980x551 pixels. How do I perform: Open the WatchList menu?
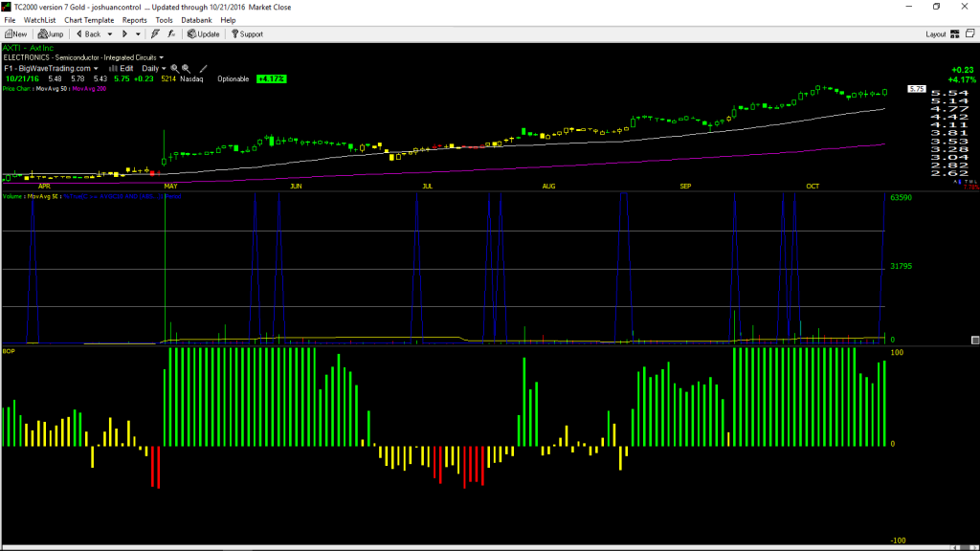click(39, 20)
